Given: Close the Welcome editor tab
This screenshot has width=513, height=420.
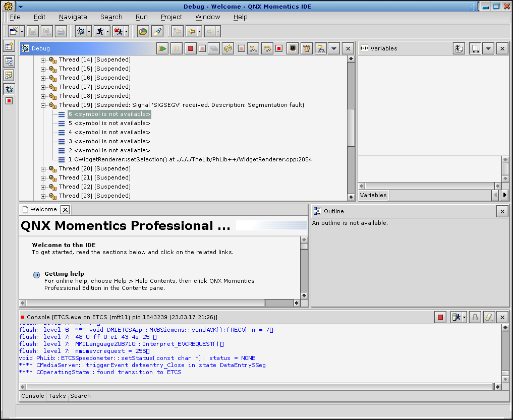Looking at the screenshot, I should tap(65, 209).
